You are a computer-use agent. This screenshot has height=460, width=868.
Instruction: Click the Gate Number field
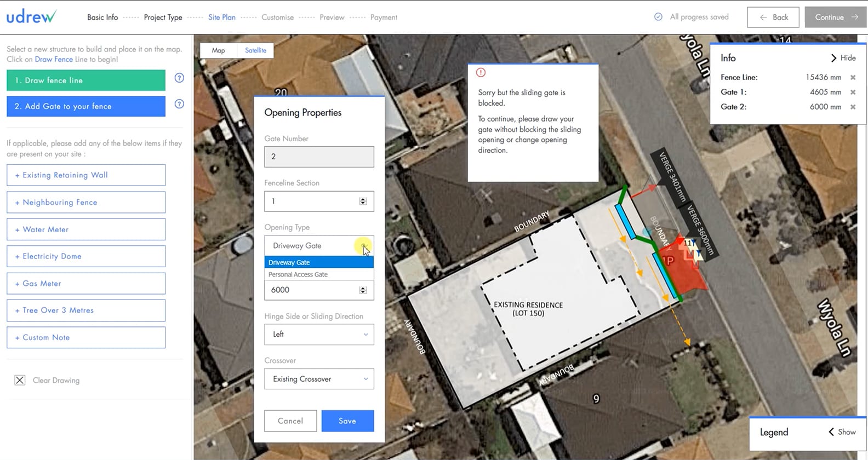(319, 157)
